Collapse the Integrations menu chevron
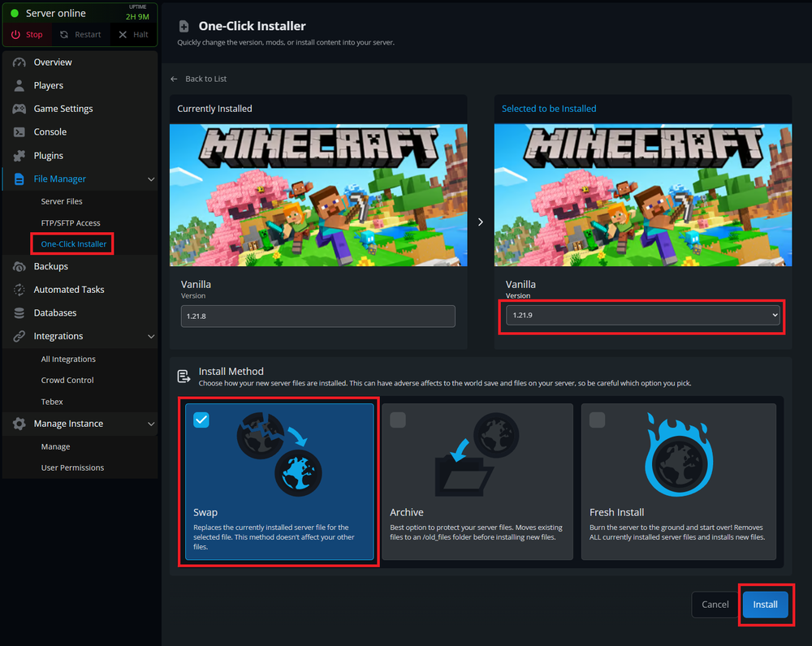Viewport: 812px width, 646px height. 150,336
